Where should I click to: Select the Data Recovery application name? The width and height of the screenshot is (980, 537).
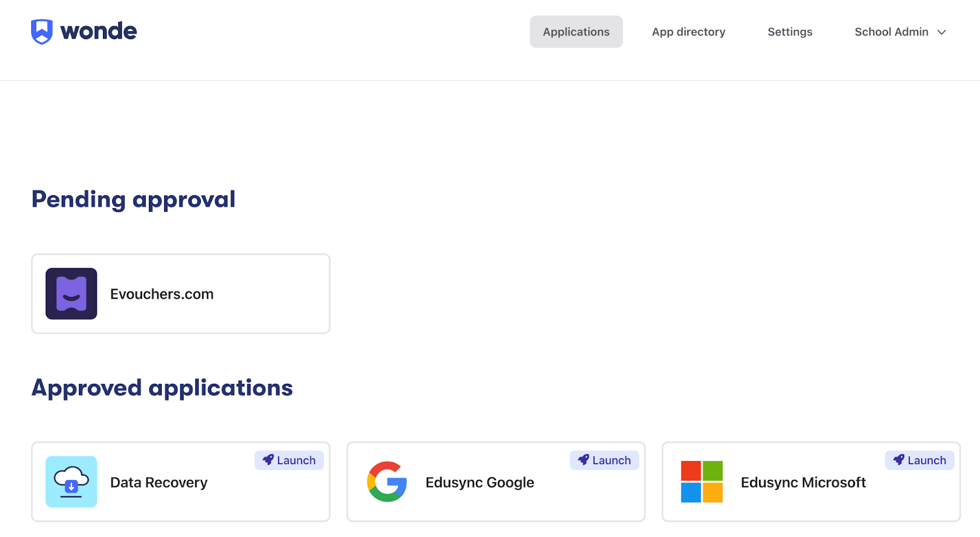159,483
